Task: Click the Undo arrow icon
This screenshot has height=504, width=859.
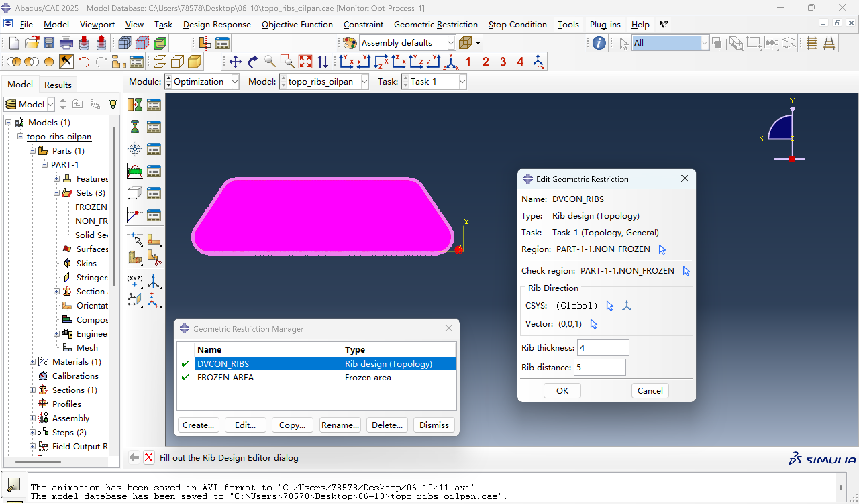Action: [x=84, y=62]
